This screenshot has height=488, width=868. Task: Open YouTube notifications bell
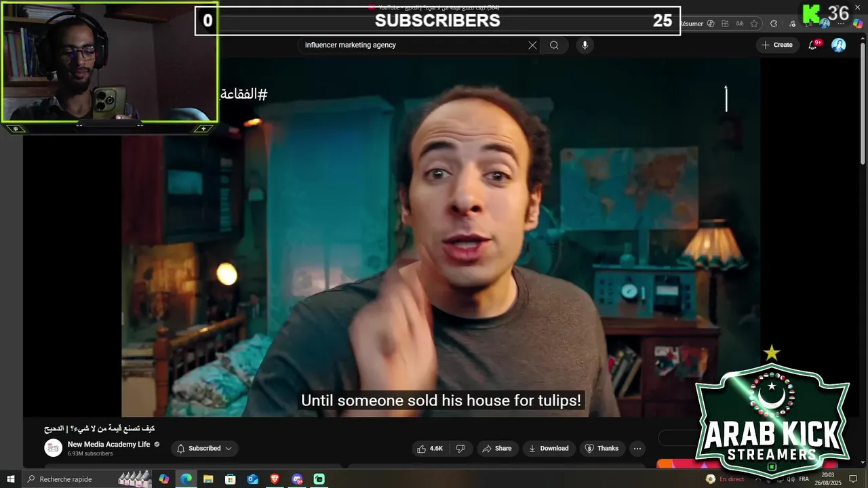pos(813,45)
